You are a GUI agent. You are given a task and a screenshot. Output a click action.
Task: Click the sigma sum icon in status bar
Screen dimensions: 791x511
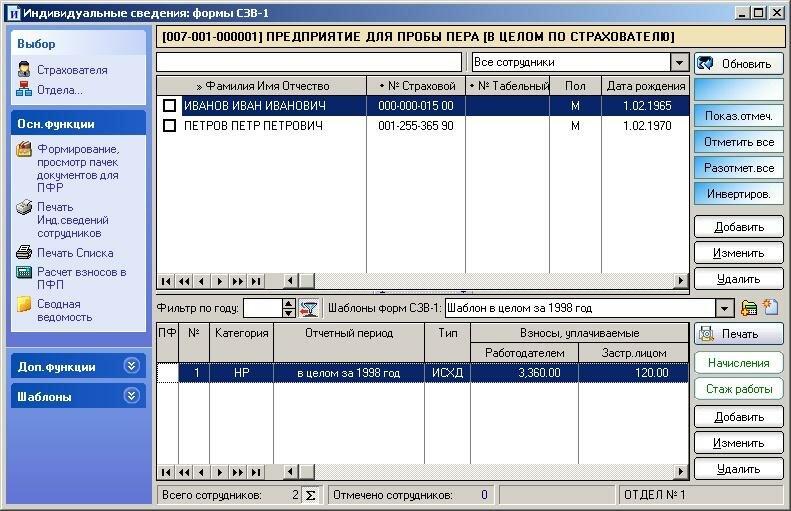(311, 495)
